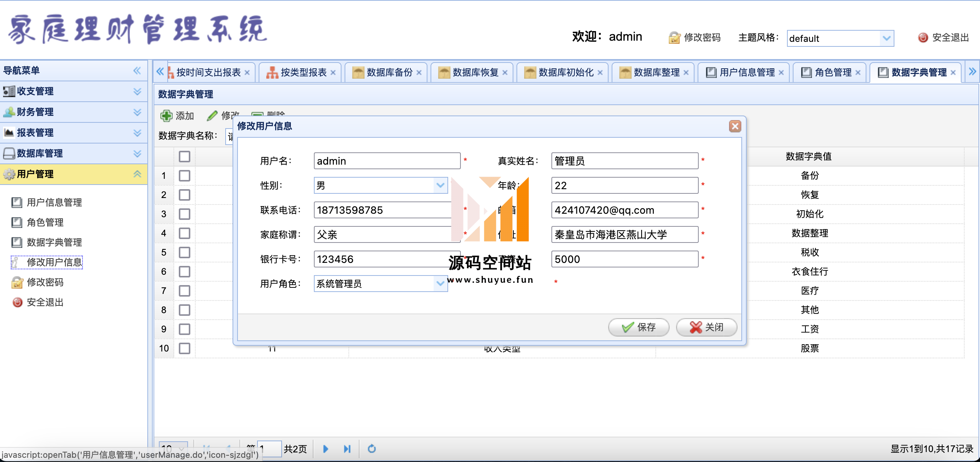Click the 用户名 admin input field
This screenshot has width=980, height=462.
tap(387, 161)
